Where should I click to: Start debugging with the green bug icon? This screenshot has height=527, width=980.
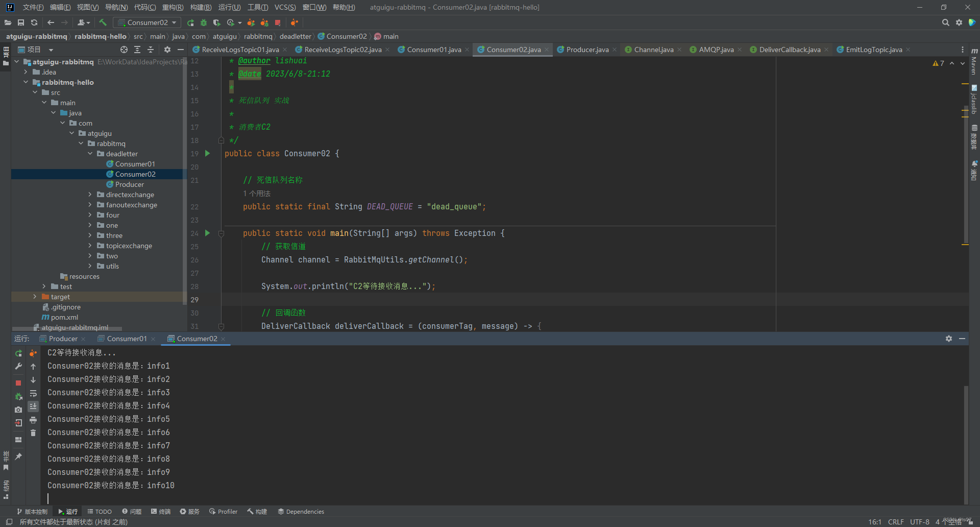pyautogui.click(x=204, y=22)
